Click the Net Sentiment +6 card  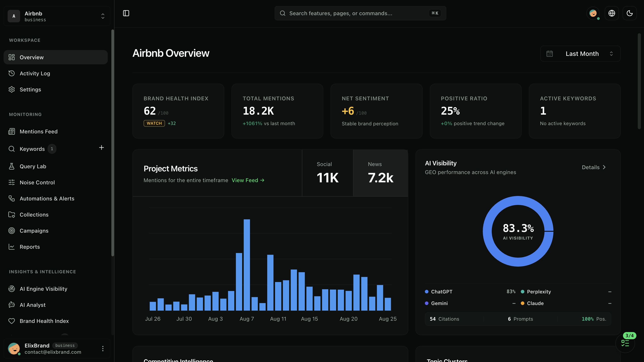[377, 111]
